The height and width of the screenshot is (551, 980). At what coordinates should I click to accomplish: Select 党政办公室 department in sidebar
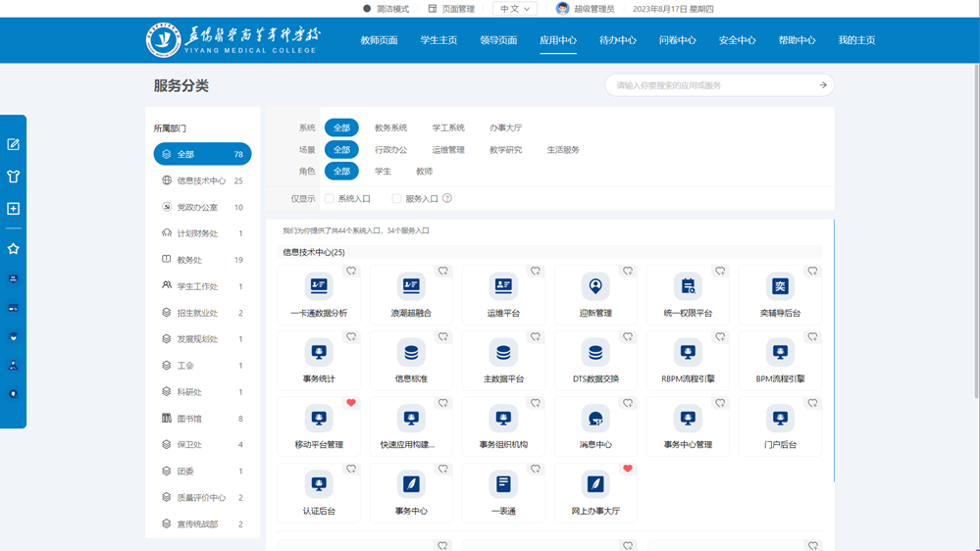coord(202,207)
